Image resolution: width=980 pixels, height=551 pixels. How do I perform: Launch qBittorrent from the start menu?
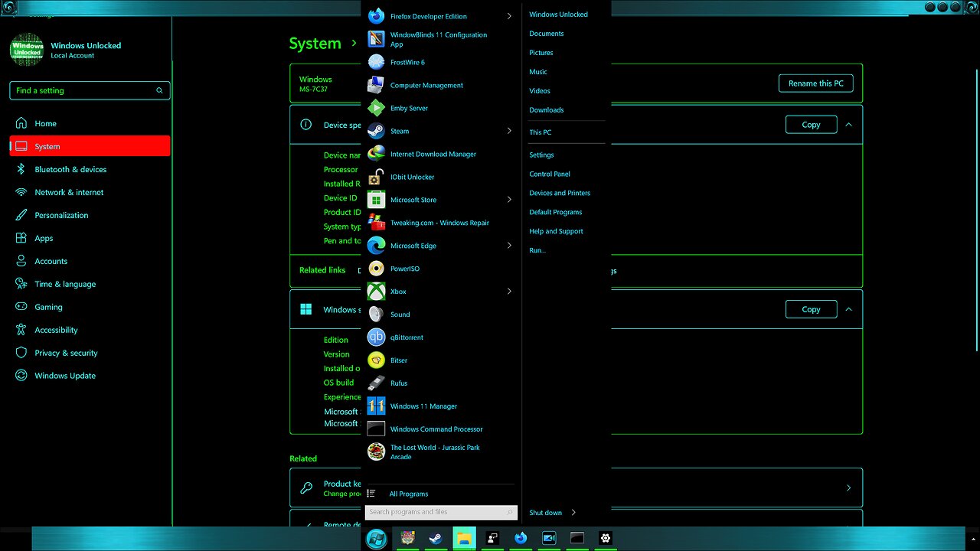coord(407,337)
